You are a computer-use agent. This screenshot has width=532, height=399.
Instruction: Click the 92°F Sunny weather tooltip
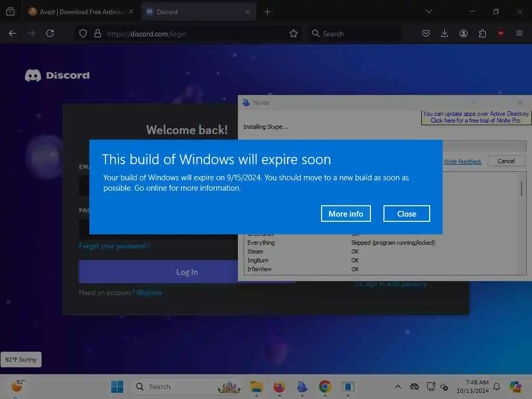(21, 360)
